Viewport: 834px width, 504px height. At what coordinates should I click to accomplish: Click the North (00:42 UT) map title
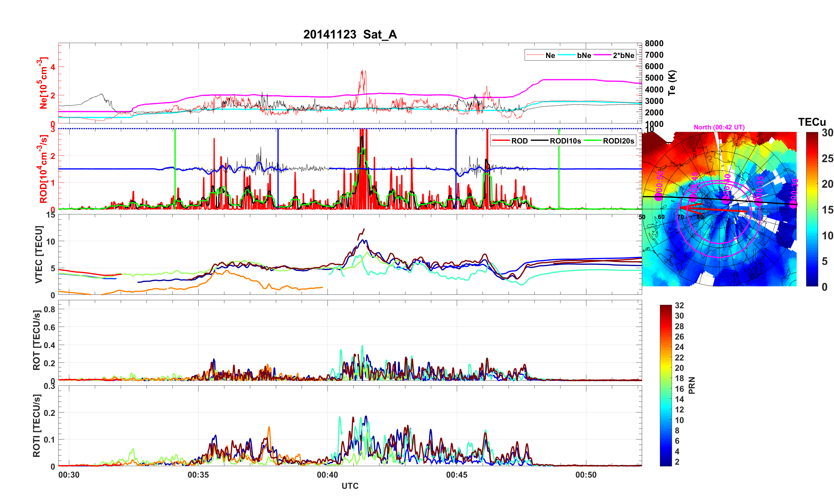tap(719, 127)
